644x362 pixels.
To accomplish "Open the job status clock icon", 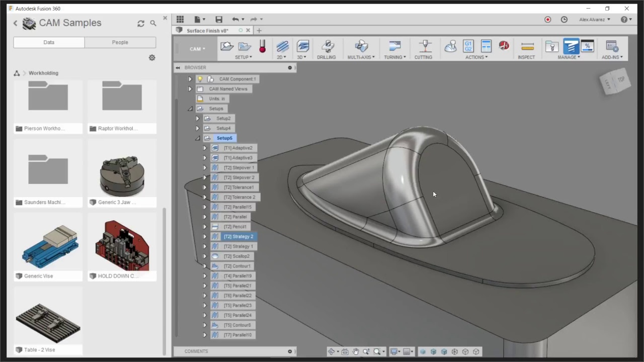I will click(x=564, y=20).
